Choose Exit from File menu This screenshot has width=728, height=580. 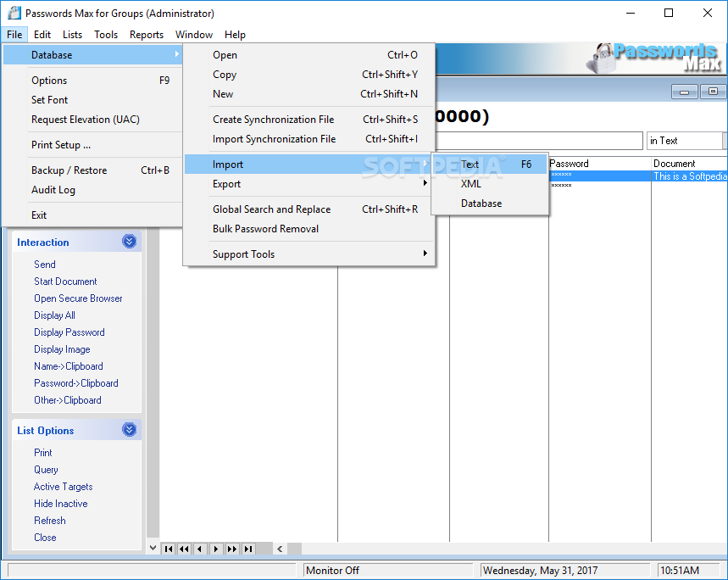(x=92, y=215)
